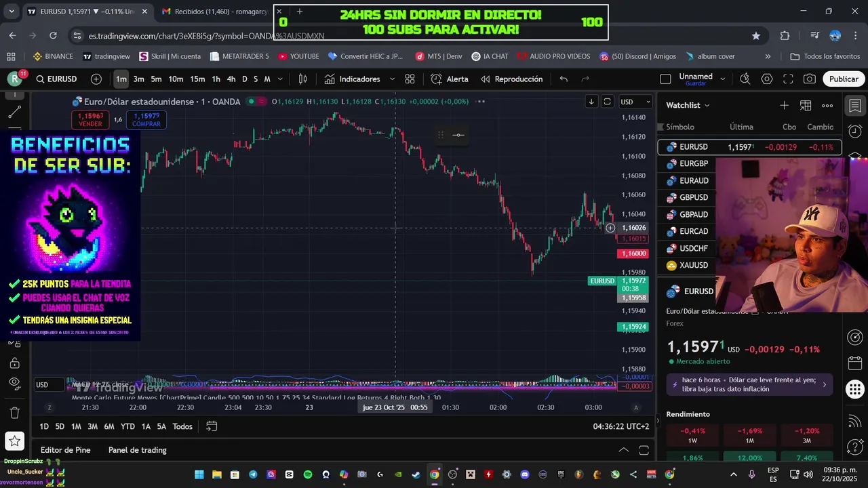
Task: Take a chart snapshot with camera icon
Action: click(810, 79)
